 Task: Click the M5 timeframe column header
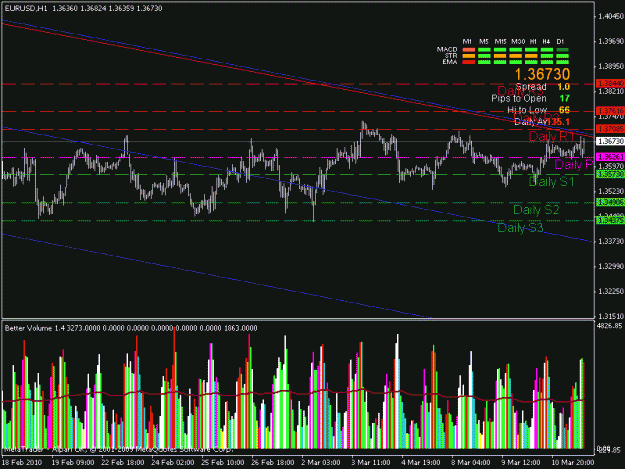pos(484,41)
